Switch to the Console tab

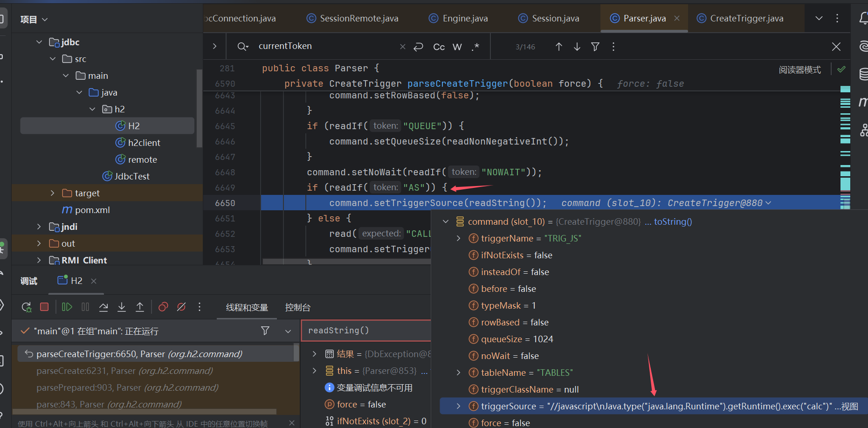pyautogui.click(x=298, y=307)
